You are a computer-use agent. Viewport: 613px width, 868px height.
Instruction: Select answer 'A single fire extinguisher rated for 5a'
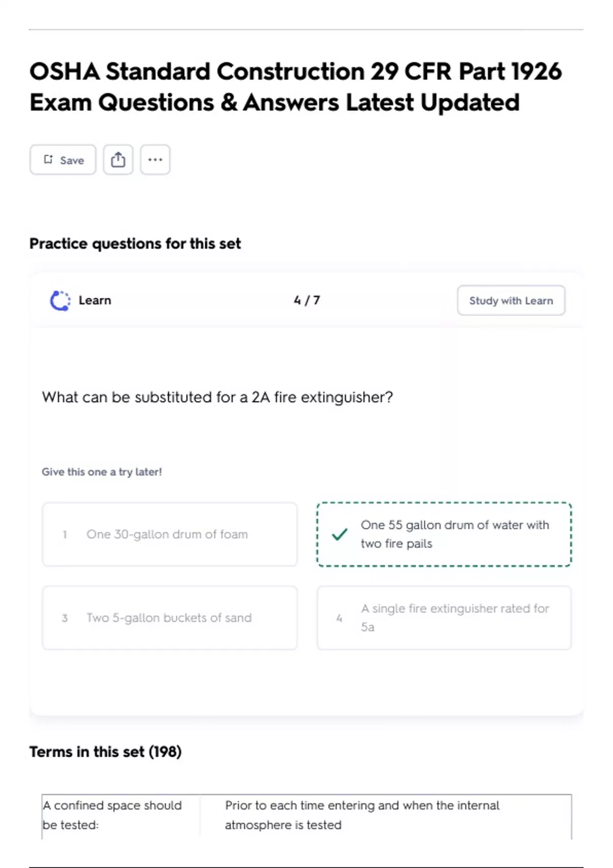pyautogui.click(x=444, y=618)
